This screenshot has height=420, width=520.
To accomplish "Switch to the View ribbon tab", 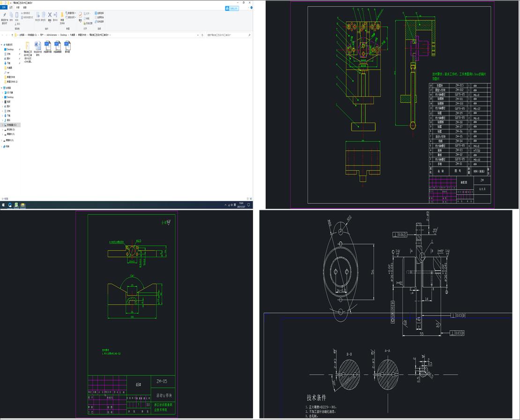I will pyautogui.click(x=25, y=7).
